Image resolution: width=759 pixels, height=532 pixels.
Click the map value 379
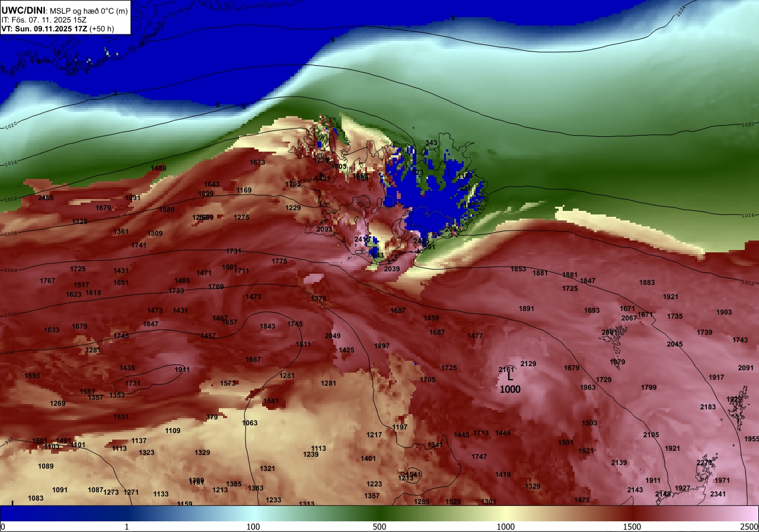[212, 417]
